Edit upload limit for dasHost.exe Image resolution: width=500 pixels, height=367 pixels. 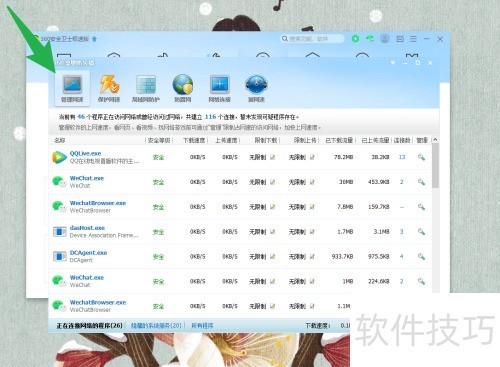(x=312, y=232)
